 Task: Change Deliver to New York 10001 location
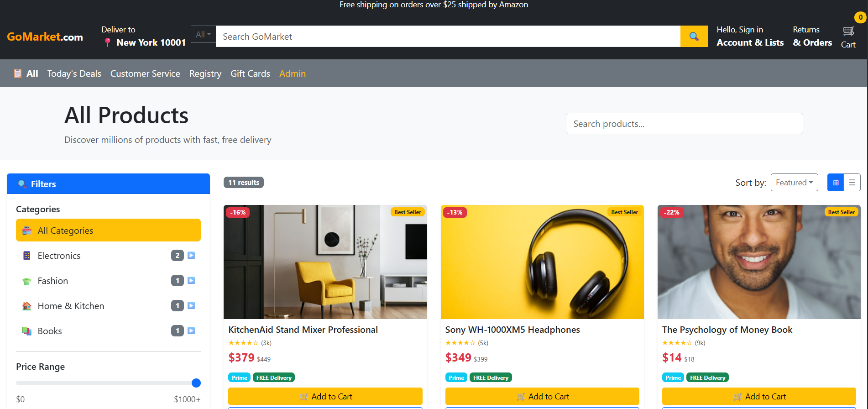coord(144,36)
